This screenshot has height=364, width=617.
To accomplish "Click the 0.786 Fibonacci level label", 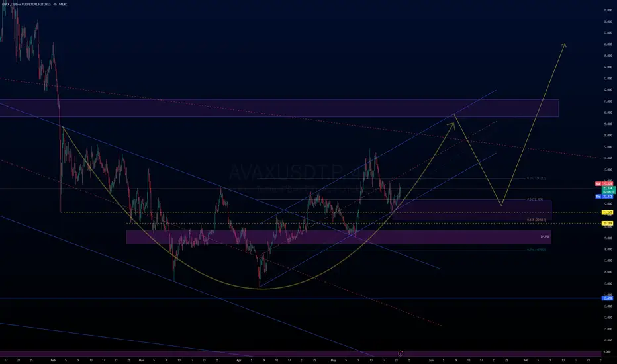I will click(x=536, y=250).
